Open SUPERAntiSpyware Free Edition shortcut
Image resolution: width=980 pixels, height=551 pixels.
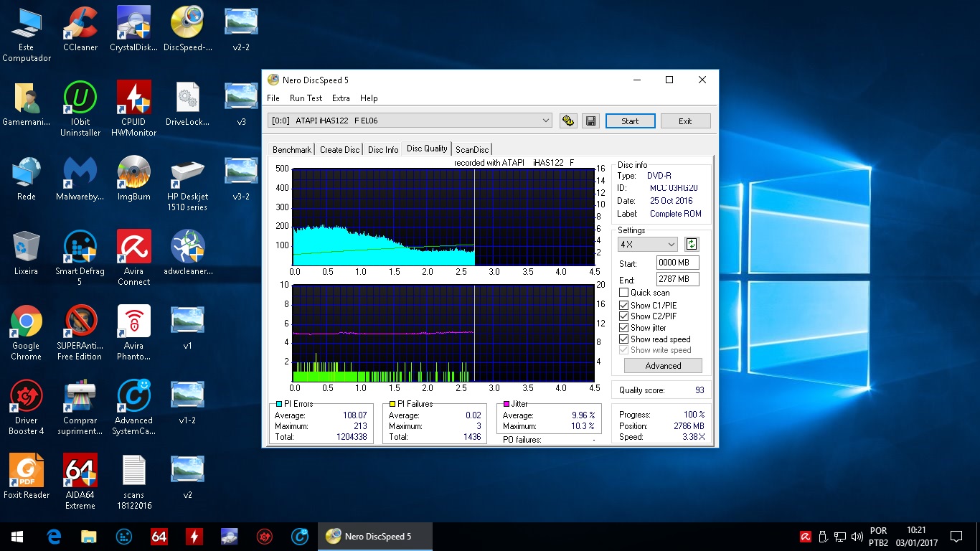coord(80,333)
